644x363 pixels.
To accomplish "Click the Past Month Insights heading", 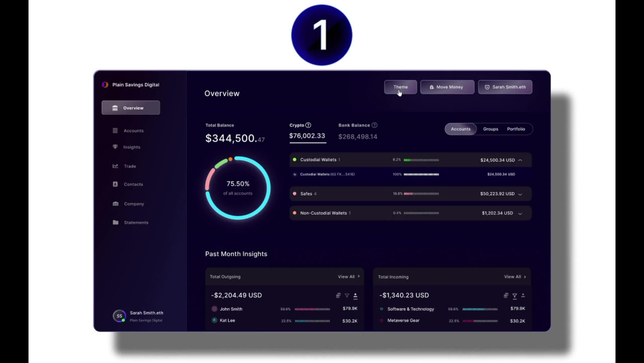I will 236,254.
